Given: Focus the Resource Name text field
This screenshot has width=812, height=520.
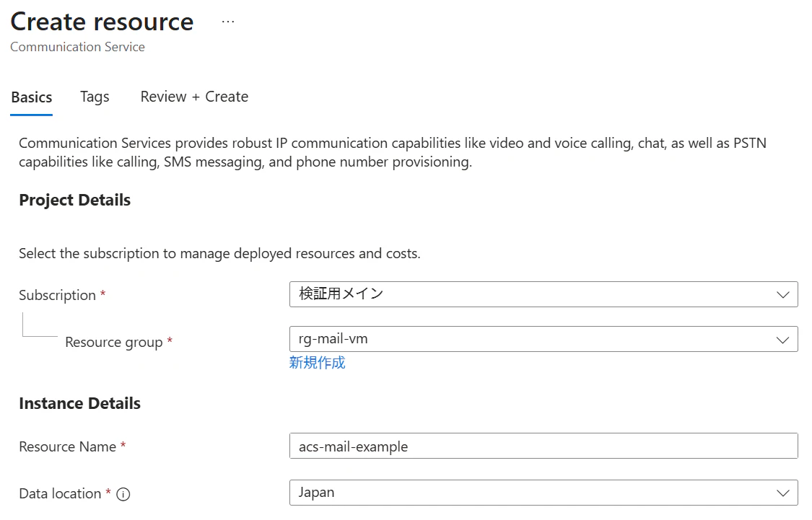Looking at the screenshot, I should coord(543,446).
